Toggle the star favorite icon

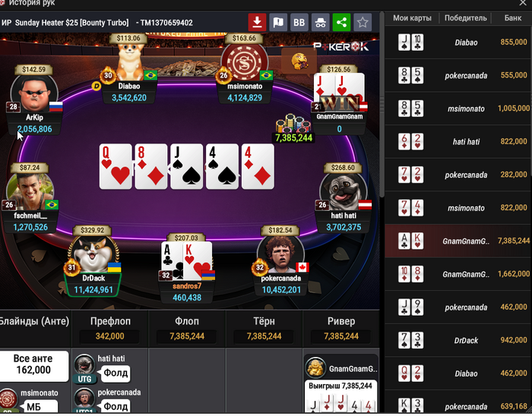click(x=363, y=23)
